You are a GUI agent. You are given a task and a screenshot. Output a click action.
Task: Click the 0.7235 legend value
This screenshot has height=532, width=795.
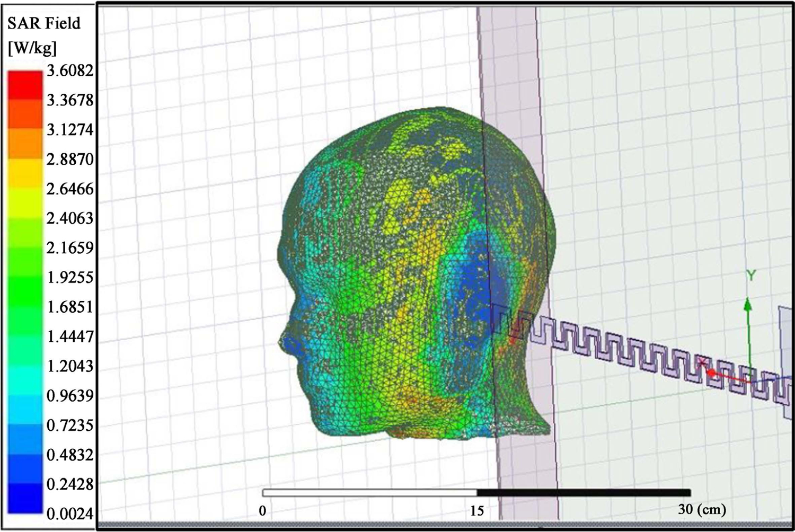pos(70,425)
